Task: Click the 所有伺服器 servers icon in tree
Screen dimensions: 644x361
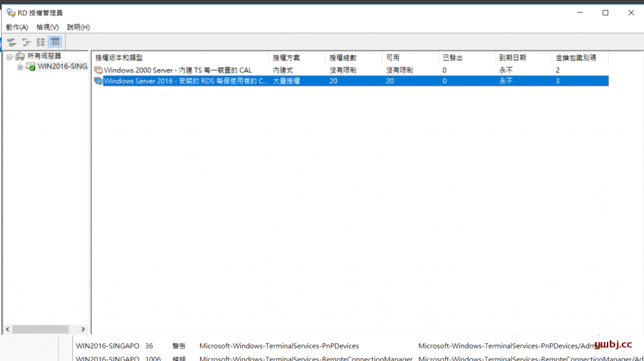Action: 19,56
